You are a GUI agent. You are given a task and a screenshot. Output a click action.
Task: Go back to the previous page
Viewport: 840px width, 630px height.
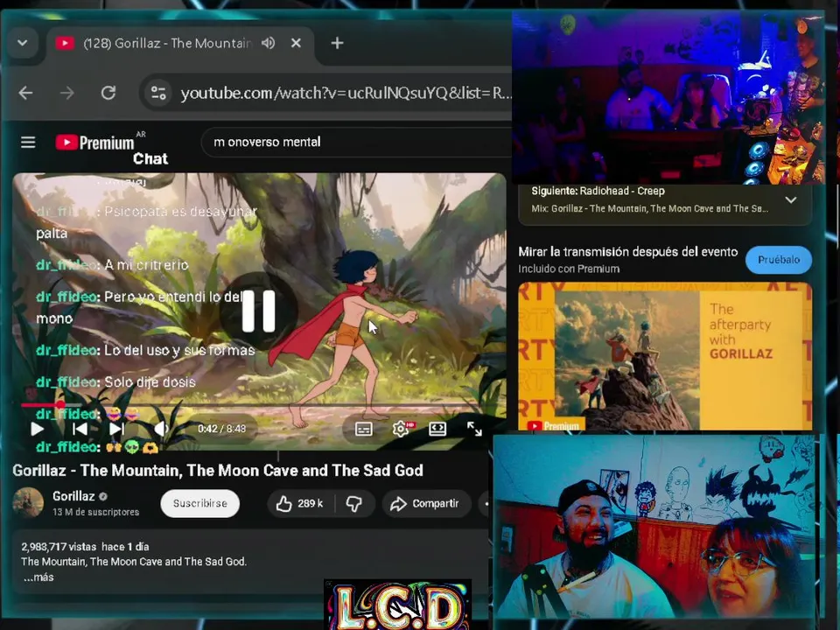25,94
